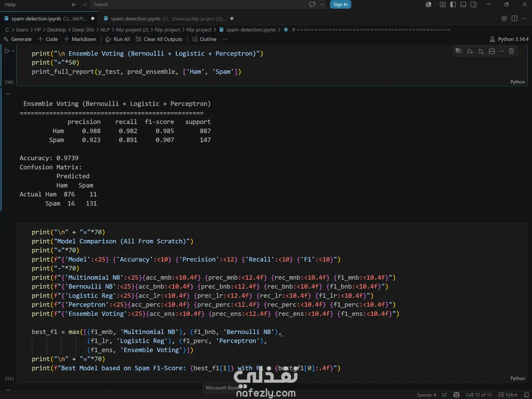
Task: Toggle secondary side bar visibility
Action: tap(474, 4)
